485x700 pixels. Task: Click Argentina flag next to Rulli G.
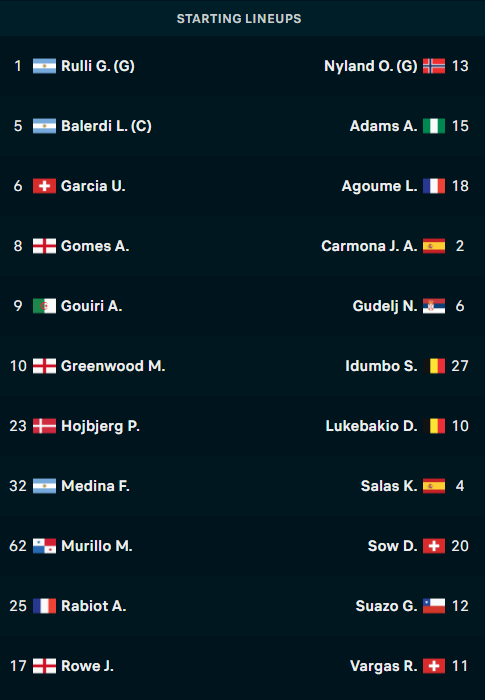[x=44, y=66]
